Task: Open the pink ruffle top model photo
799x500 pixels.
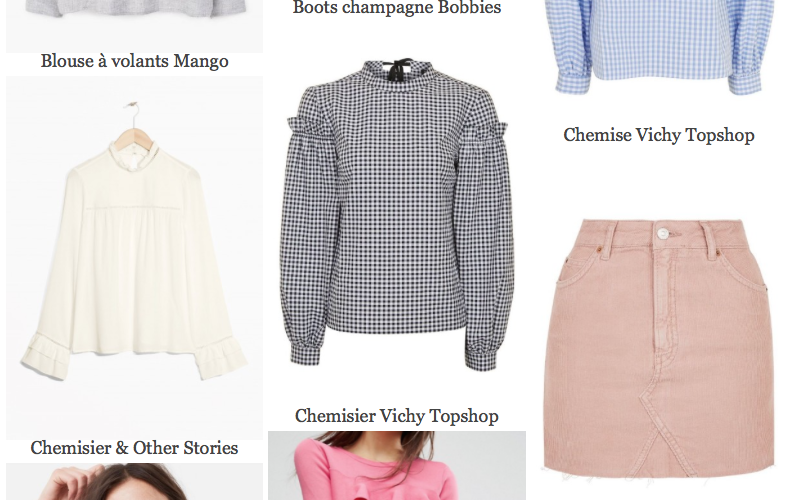Action: [x=397, y=465]
